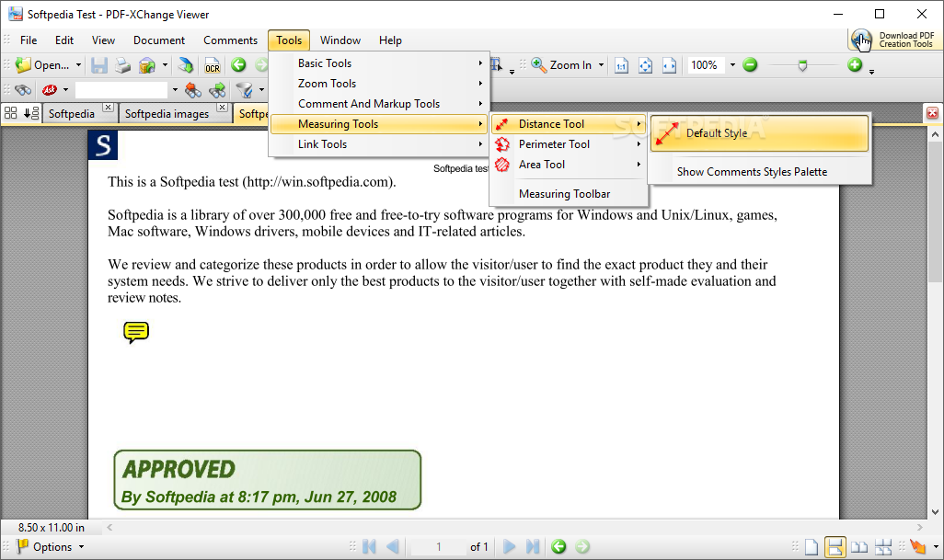Click the Zoom In text button
This screenshot has width=944, height=560.
click(570, 65)
